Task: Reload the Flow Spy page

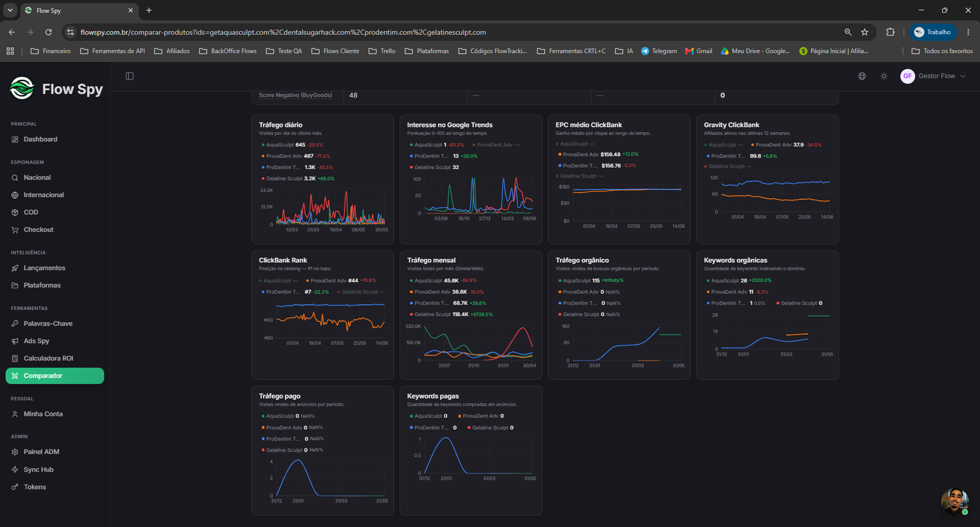Action: [x=48, y=32]
